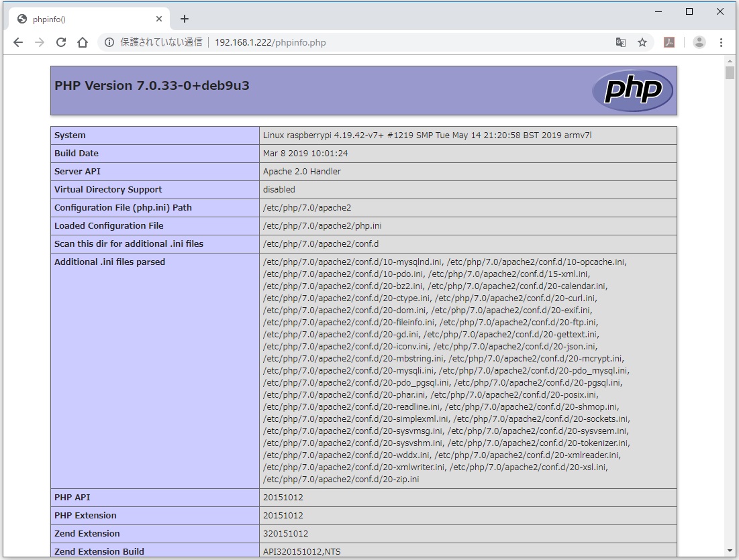The width and height of the screenshot is (739, 560).
Task: Open the PDF extension icon
Action: 669,42
